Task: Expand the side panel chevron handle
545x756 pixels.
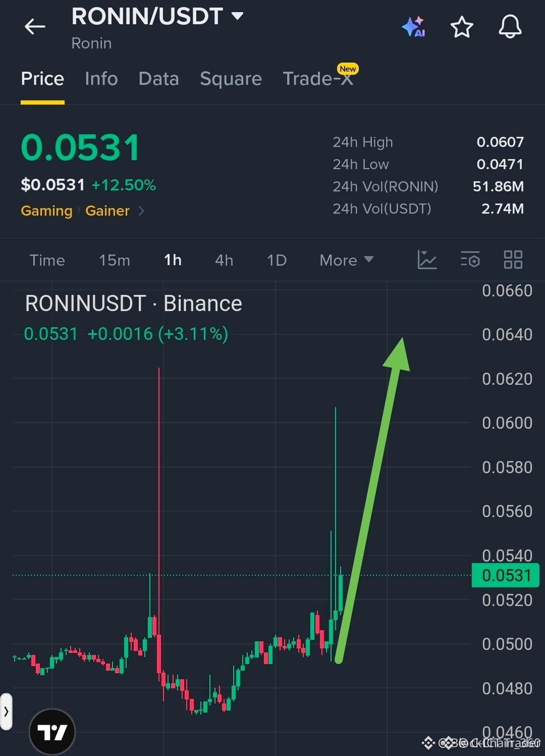Action: click(6, 712)
